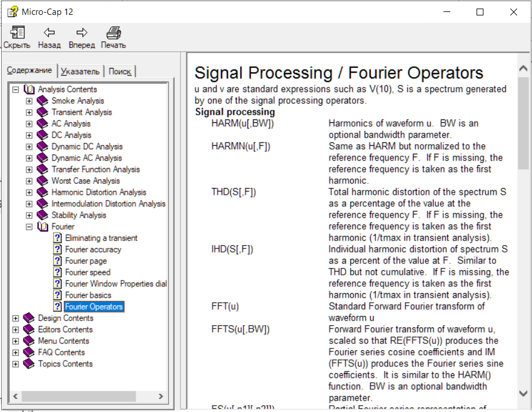Click the Stability Analysis book icon

42,215
